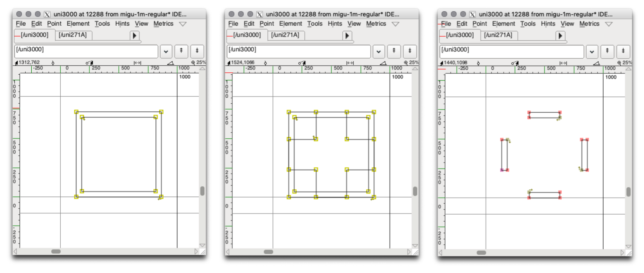Open the File menu in the right window
644x273 pixels.
446,24
